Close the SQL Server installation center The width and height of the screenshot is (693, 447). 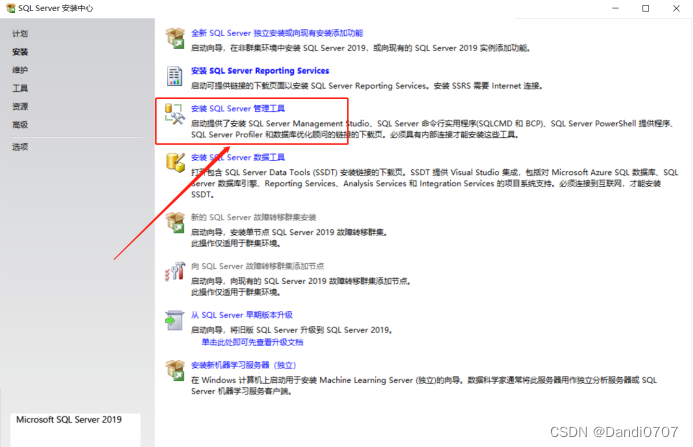pos(676,8)
